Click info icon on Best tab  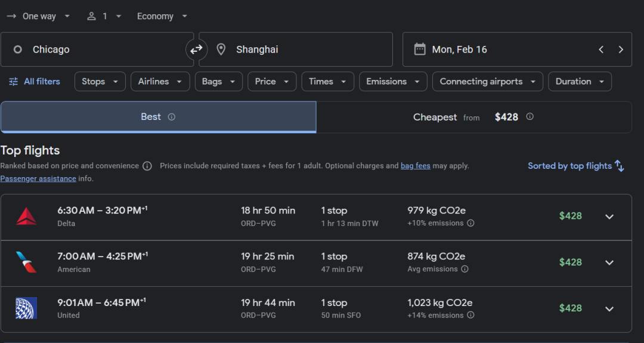[172, 117]
